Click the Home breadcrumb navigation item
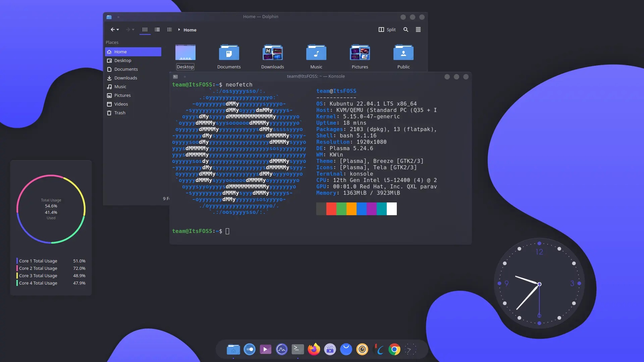 pyautogui.click(x=190, y=29)
